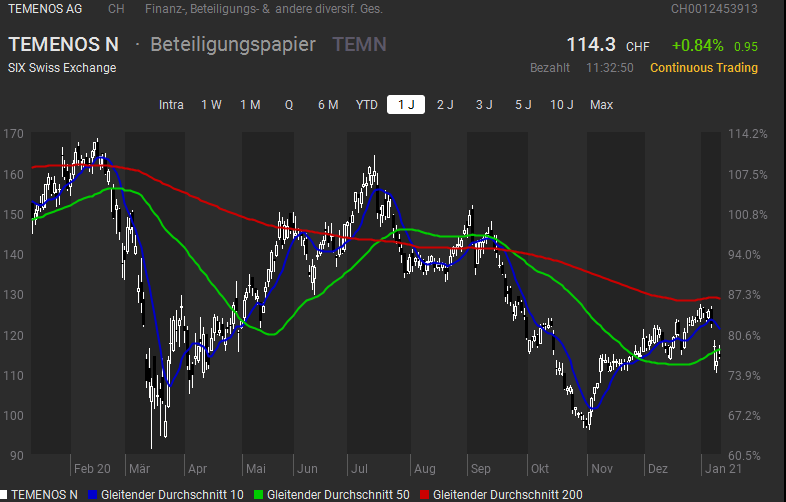Select the 10 J time range
The width and height of the screenshot is (786, 502).
click(562, 105)
